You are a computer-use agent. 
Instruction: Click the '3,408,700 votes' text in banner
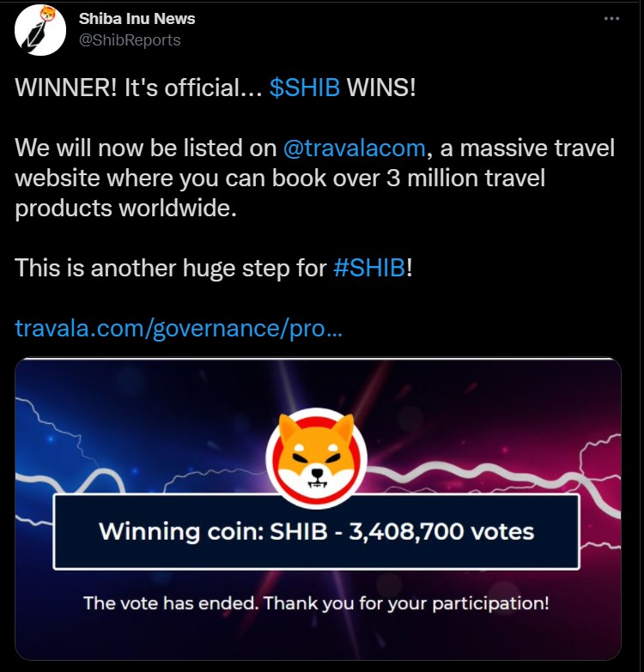point(441,531)
